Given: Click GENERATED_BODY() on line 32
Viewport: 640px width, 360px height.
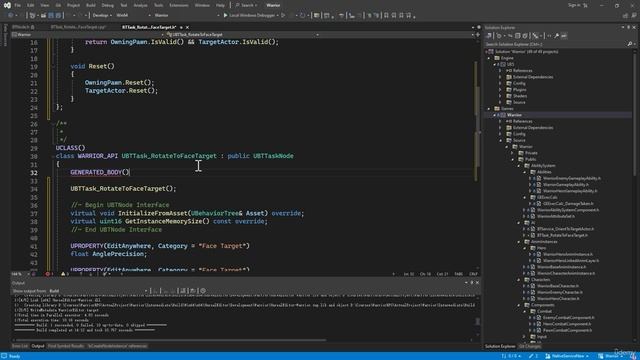Looking at the screenshot, I should [100, 172].
